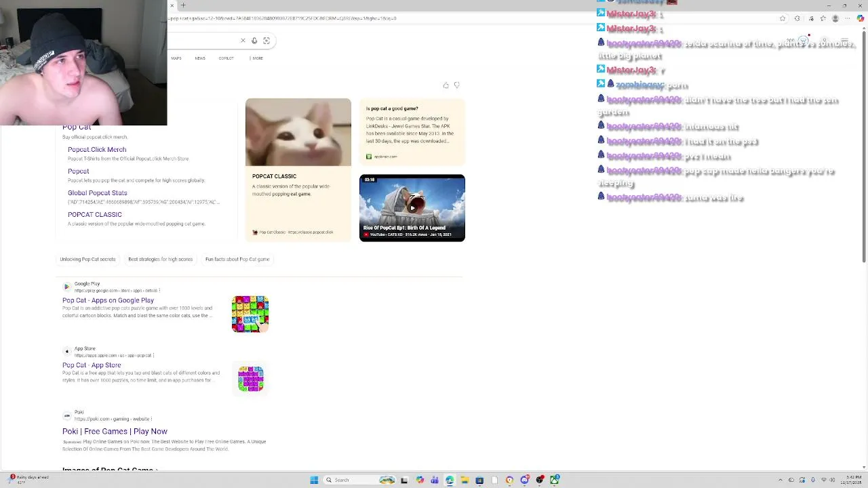Close the current browser tab
The width and height of the screenshot is (868, 488).
(172, 5)
